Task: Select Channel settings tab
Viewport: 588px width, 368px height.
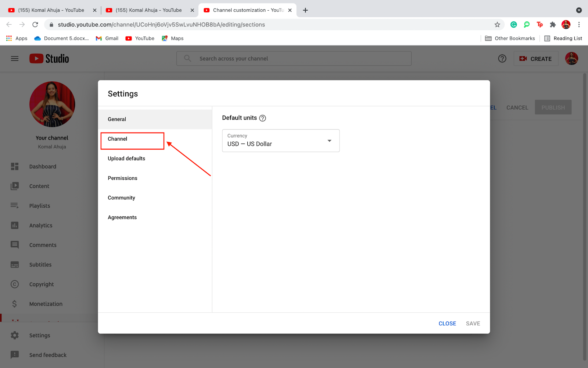Action: tap(155, 139)
